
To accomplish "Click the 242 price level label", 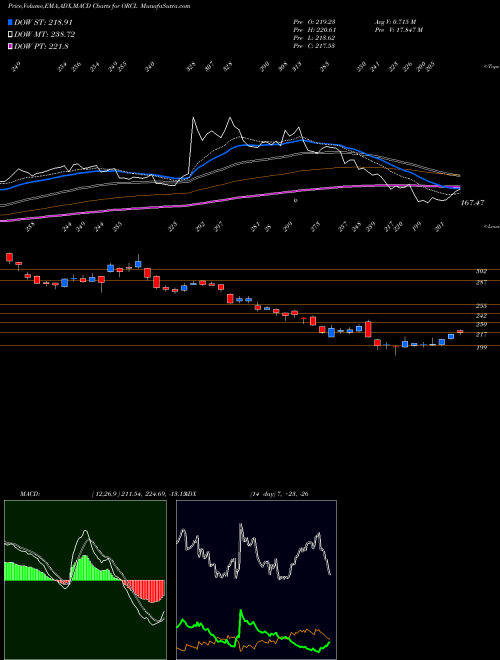I will pos(481,316).
